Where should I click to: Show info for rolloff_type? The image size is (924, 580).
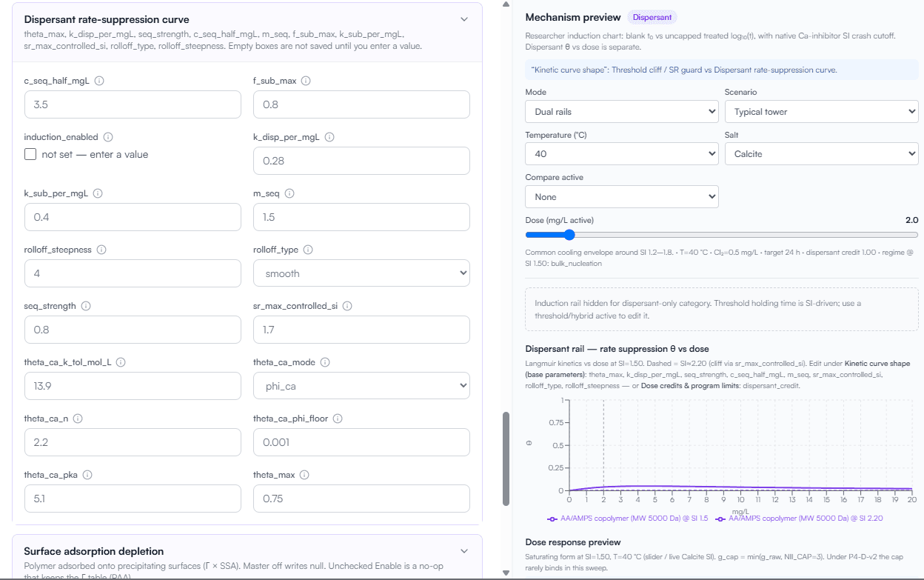click(x=308, y=250)
